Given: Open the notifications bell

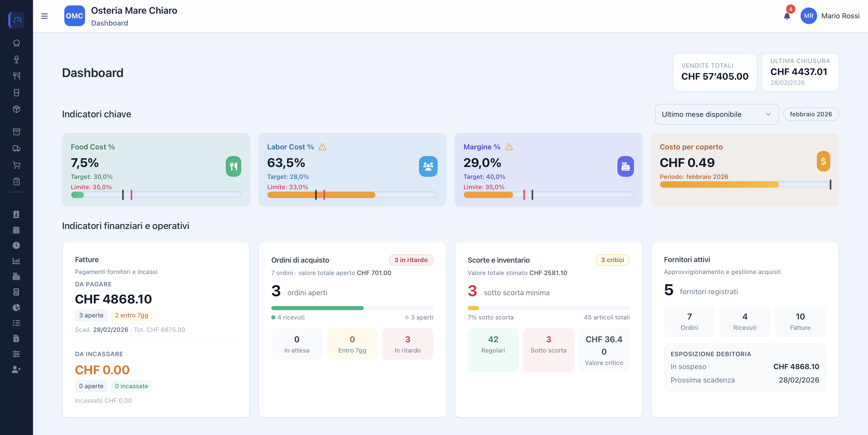Looking at the screenshot, I should click(787, 16).
